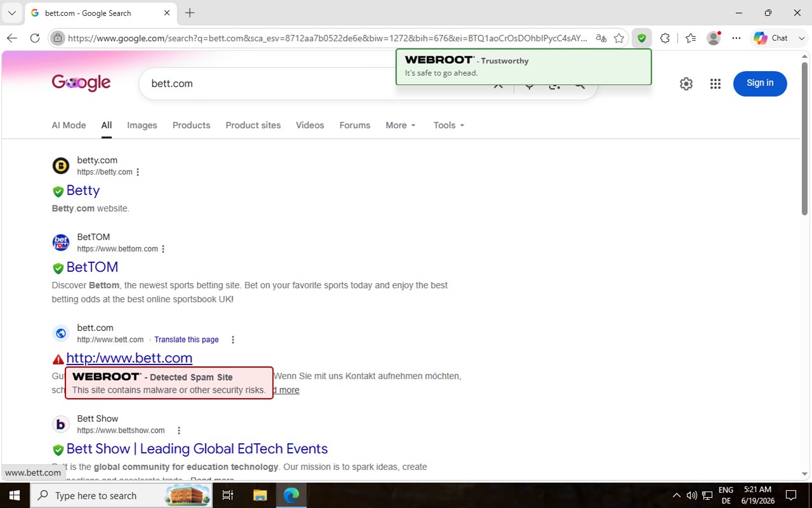Open the Betty result link
The image size is (812, 508).
(x=83, y=190)
